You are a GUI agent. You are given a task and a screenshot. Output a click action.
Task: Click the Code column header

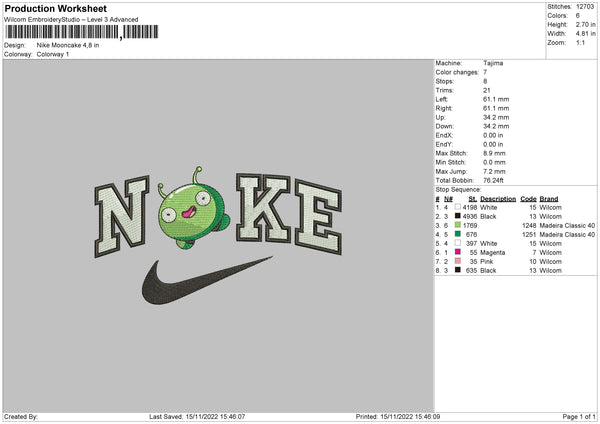pyautogui.click(x=528, y=199)
